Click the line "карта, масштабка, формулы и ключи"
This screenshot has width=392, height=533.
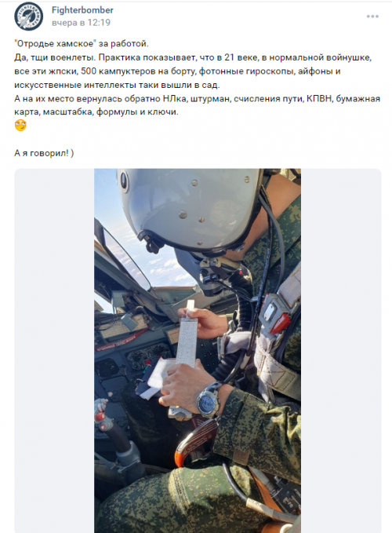pos(96,112)
